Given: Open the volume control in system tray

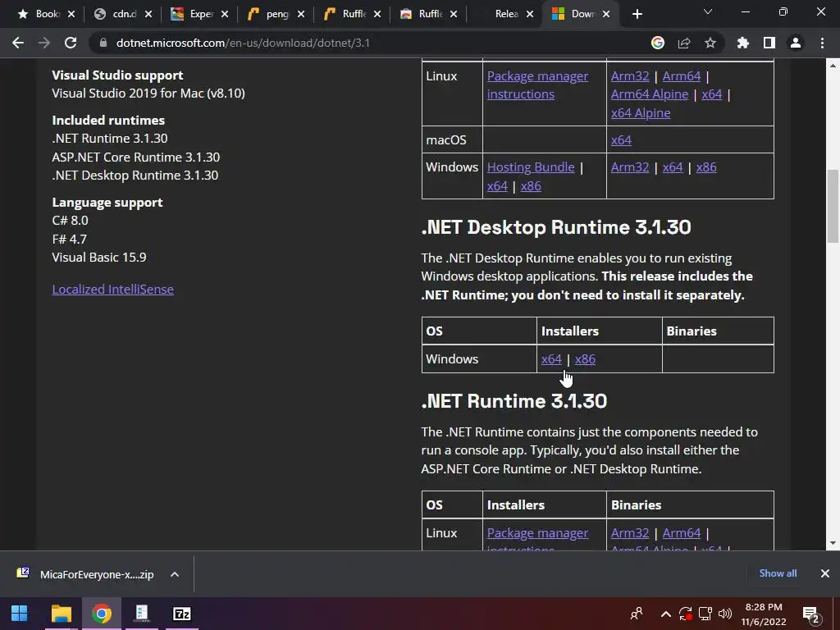Looking at the screenshot, I should tap(725, 614).
